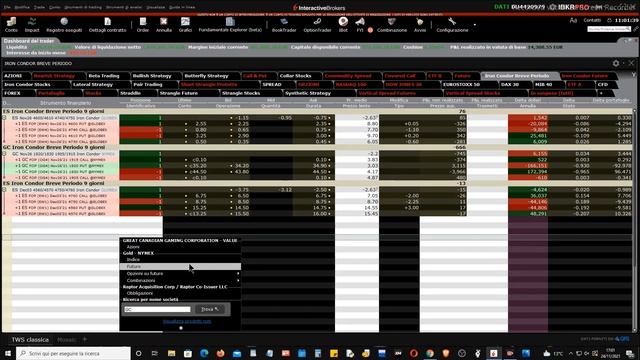Click the Windows taskbar search box
Image resolution: width=640 pixels, height=360 pixels.
tap(73, 353)
